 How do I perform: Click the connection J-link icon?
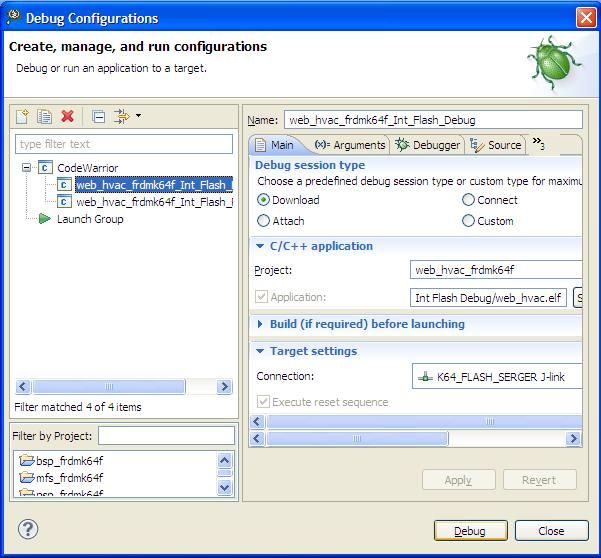click(425, 376)
